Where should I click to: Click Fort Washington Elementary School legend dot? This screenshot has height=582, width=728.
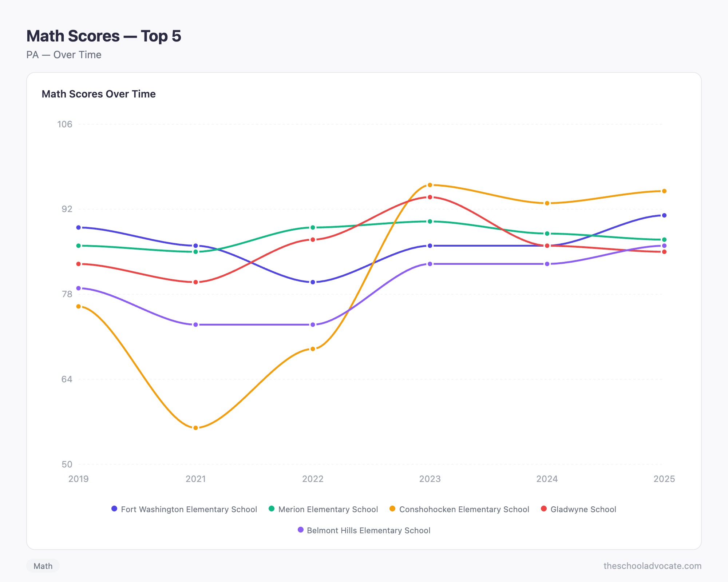[x=114, y=509]
